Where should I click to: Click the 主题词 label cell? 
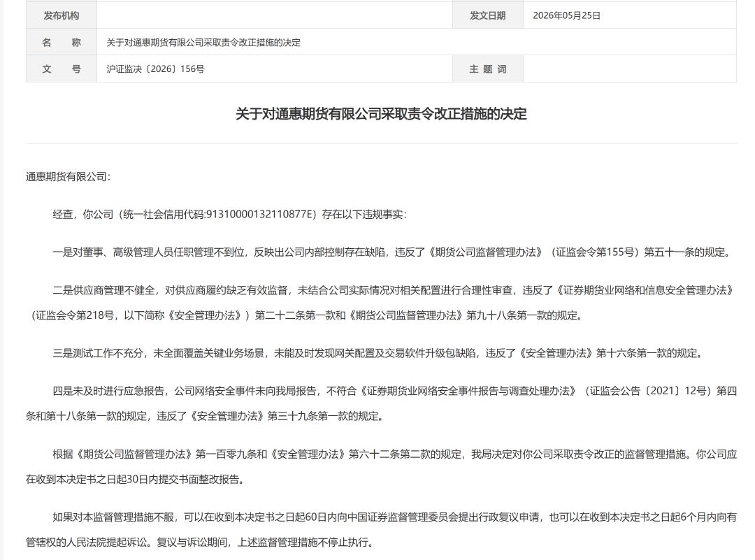coord(487,69)
